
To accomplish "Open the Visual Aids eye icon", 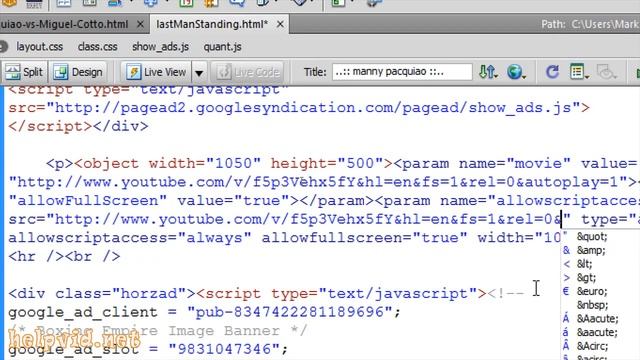I will (x=606, y=72).
